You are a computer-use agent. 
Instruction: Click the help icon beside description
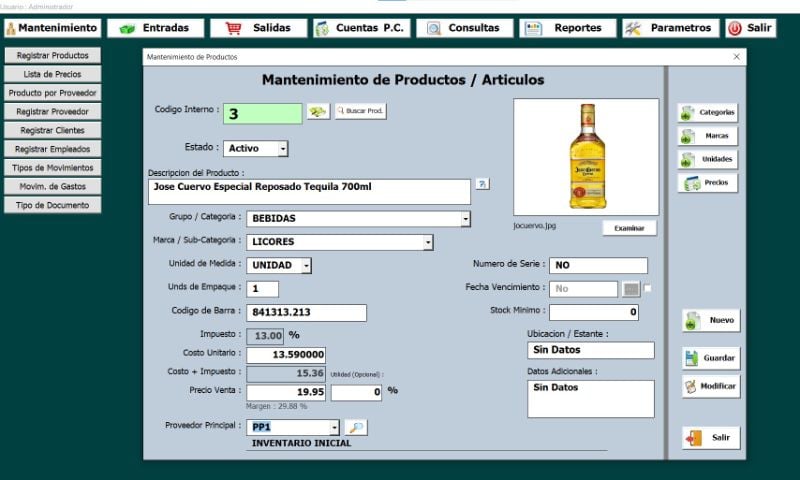click(x=483, y=184)
